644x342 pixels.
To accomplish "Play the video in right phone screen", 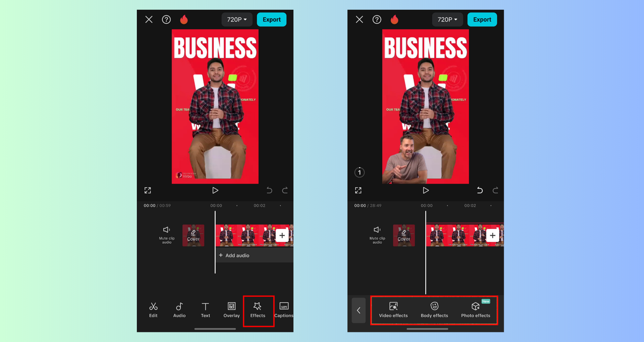I will (x=426, y=190).
